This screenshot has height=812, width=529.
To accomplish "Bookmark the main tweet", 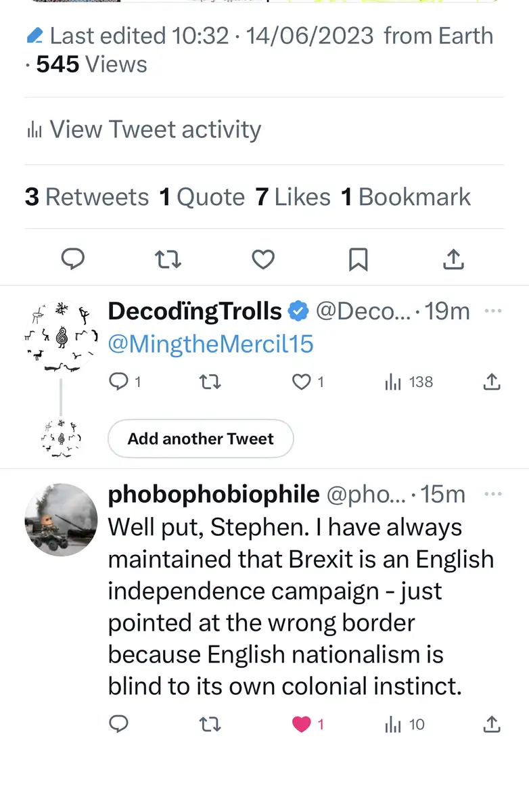I will pyautogui.click(x=358, y=259).
